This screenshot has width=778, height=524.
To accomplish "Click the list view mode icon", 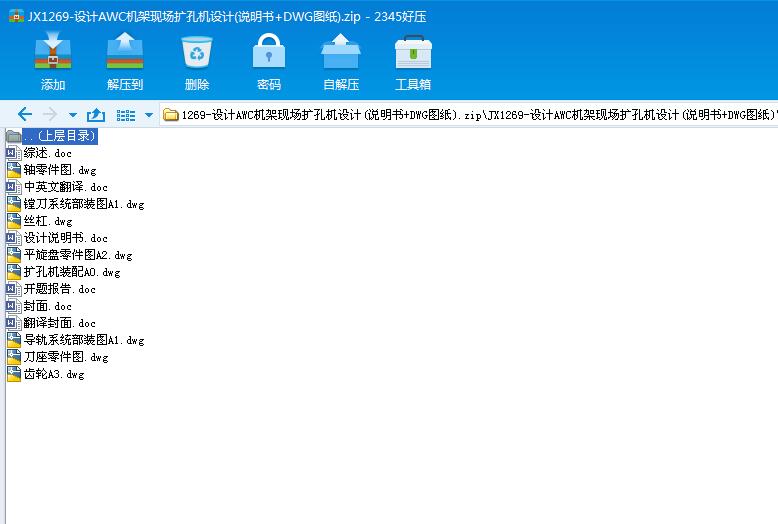I will coord(126,115).
